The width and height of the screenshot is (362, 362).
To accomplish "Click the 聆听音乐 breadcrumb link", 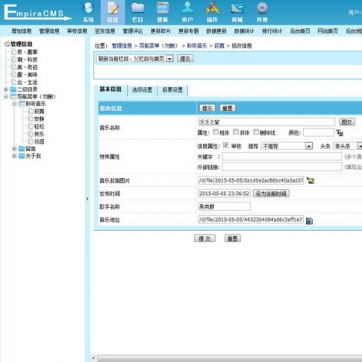I will tap(197, 46).
